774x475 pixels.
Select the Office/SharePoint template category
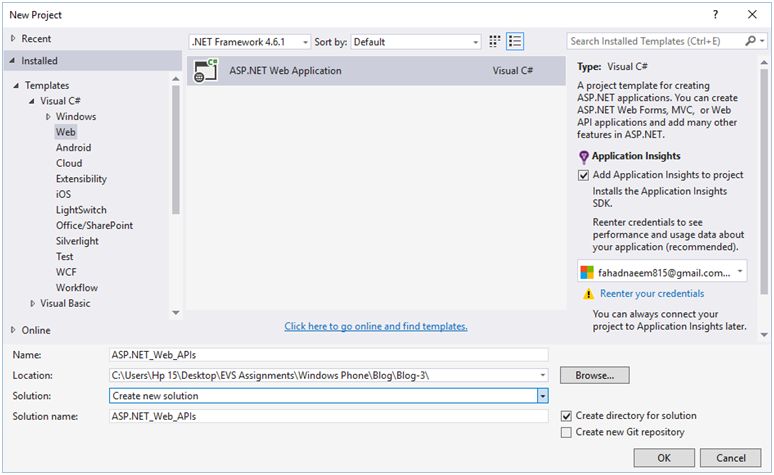pos(94,225)
